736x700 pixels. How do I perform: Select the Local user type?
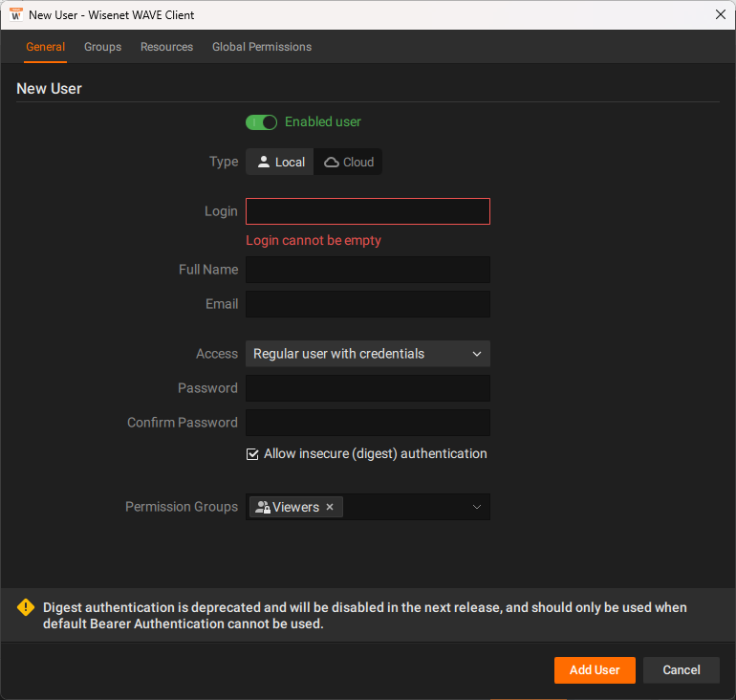(x=280, y=162)
